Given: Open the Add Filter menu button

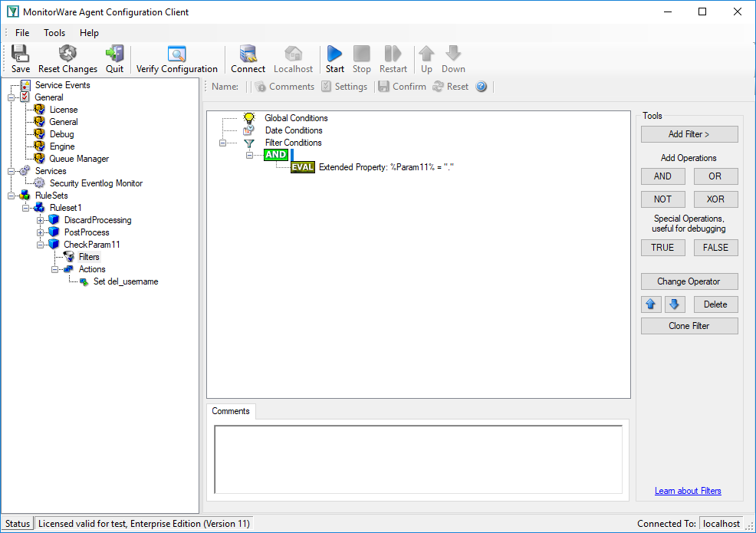Looking at the screenshot, I should click(x=689, y=134).
